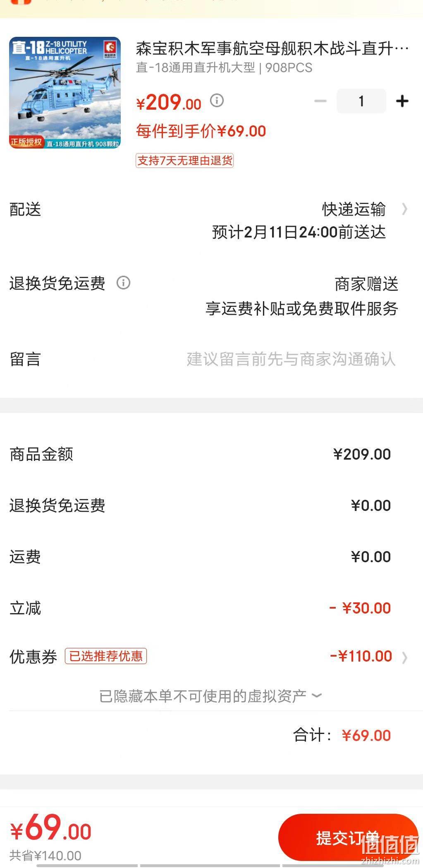Increase quantity with the plus button

point(402,101)
